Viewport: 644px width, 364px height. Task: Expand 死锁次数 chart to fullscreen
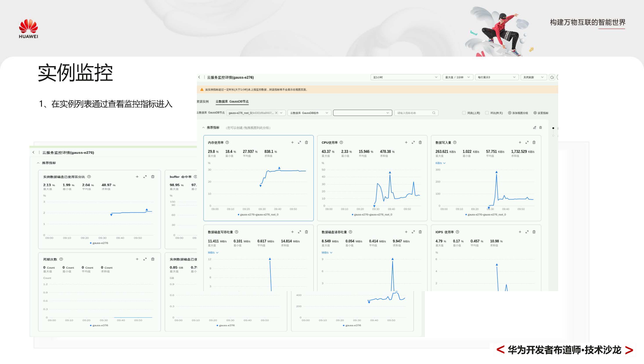[x=145, y=259]
